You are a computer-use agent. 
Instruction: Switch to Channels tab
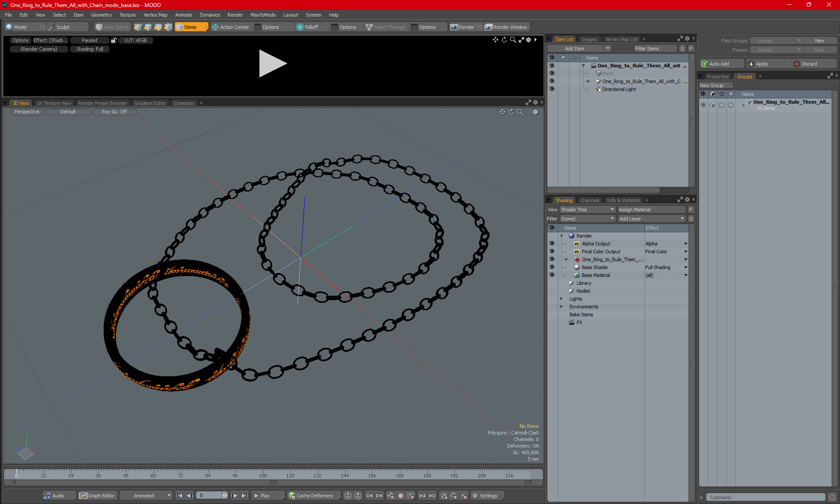tap(590, 200)
